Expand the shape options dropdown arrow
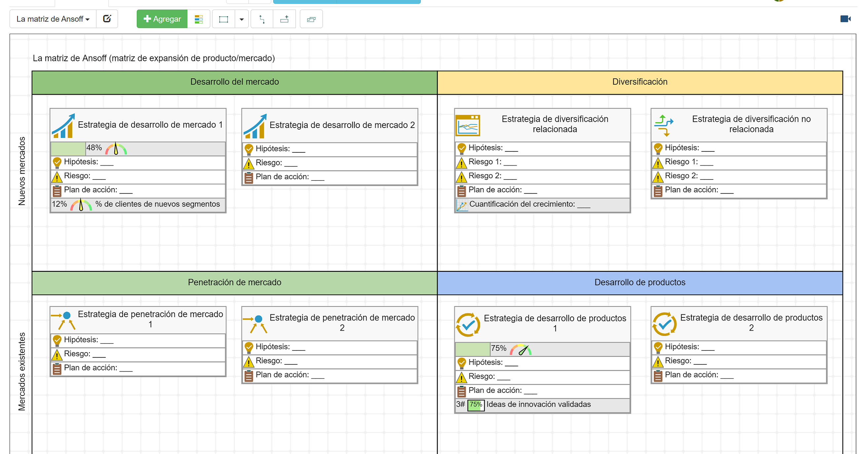 241,19
